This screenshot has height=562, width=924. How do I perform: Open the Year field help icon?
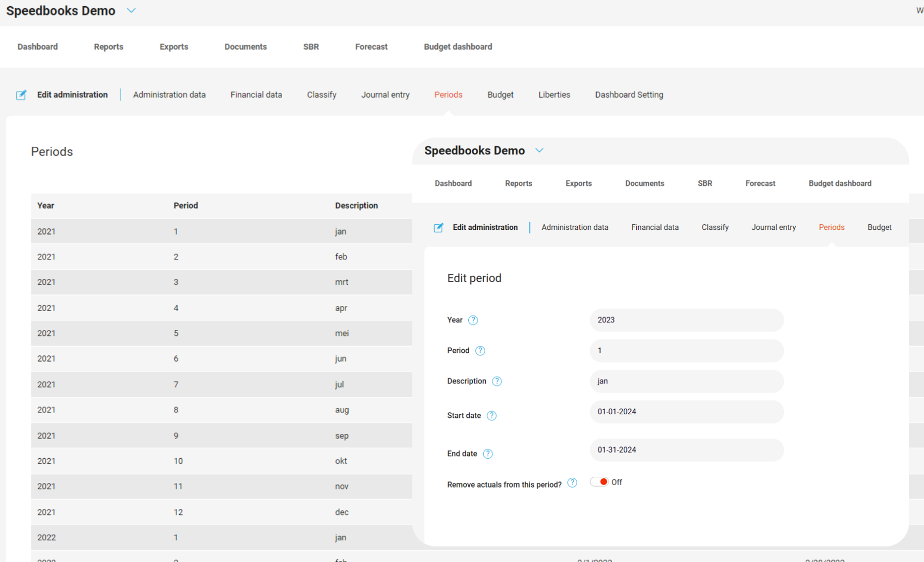[473, 320]
